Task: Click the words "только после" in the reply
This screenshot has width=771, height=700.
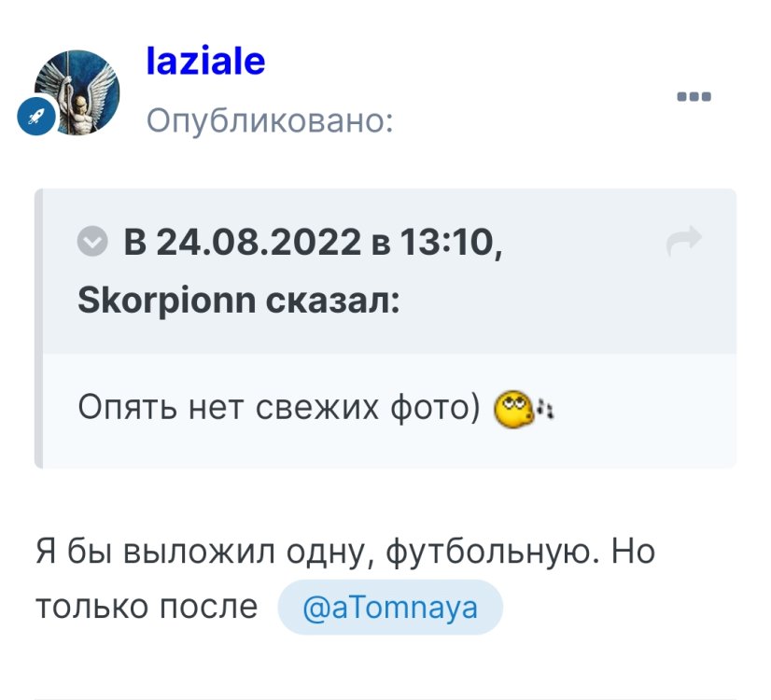Action: click(x=147, y=608)
